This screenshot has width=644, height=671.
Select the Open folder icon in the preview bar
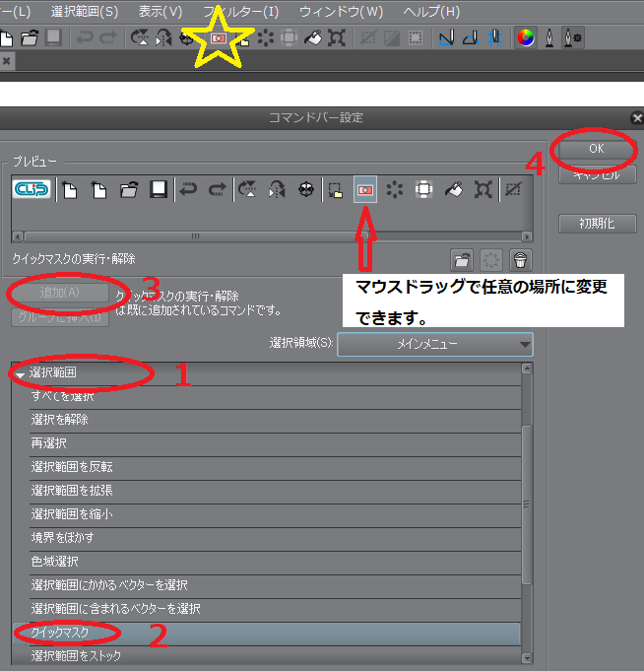(x=129, y=189)
